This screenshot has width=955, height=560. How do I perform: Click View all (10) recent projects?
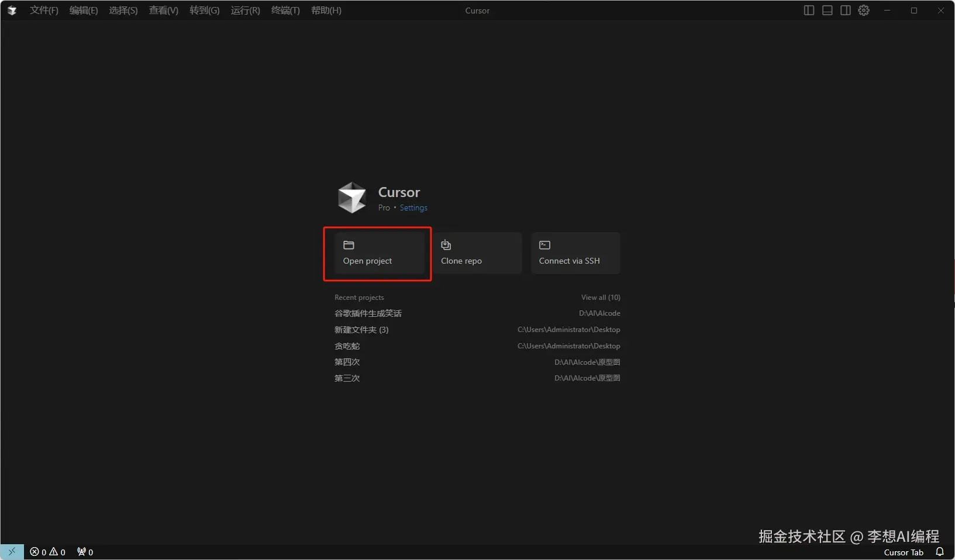tap(601, 298)
